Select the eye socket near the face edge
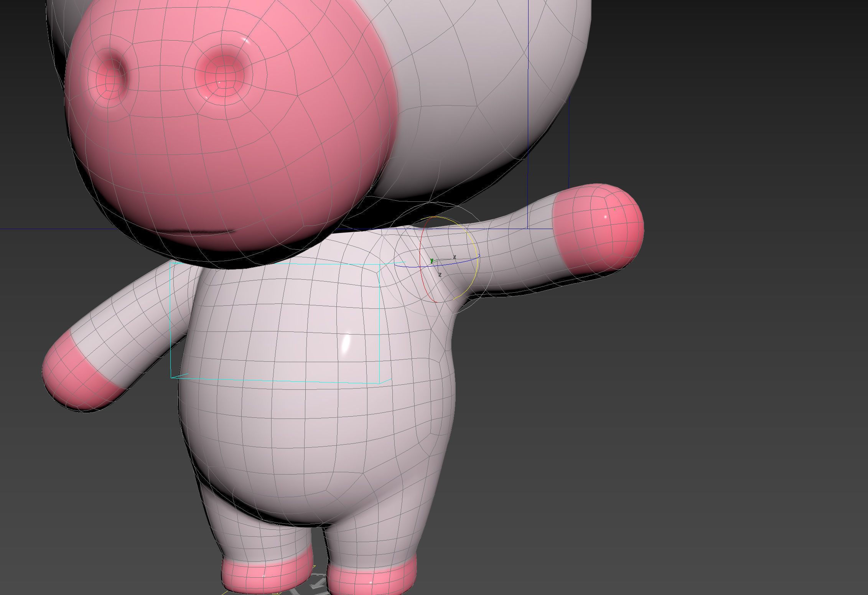Image resolution: width=868 pixels, height=595 pixels. point(110,77)
